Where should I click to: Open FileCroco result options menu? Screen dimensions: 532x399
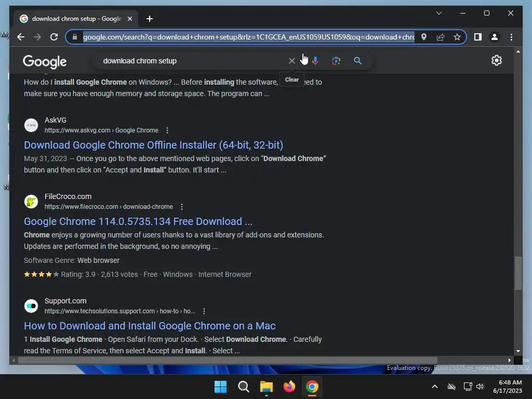tap(181, 207)
